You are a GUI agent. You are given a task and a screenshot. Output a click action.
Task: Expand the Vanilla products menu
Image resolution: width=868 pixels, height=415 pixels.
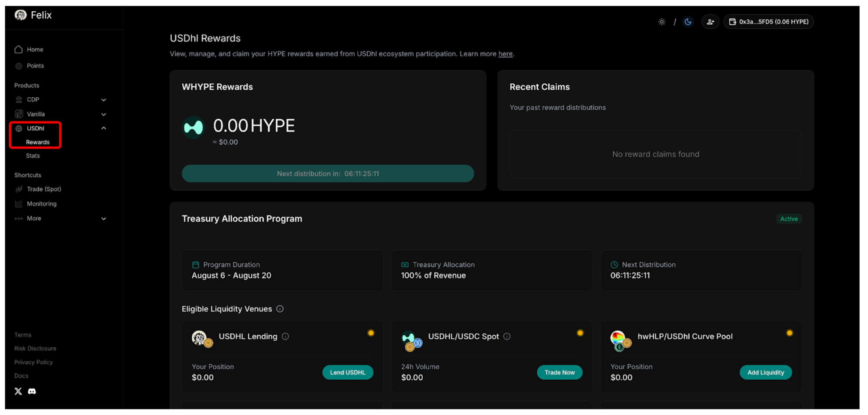104,114
